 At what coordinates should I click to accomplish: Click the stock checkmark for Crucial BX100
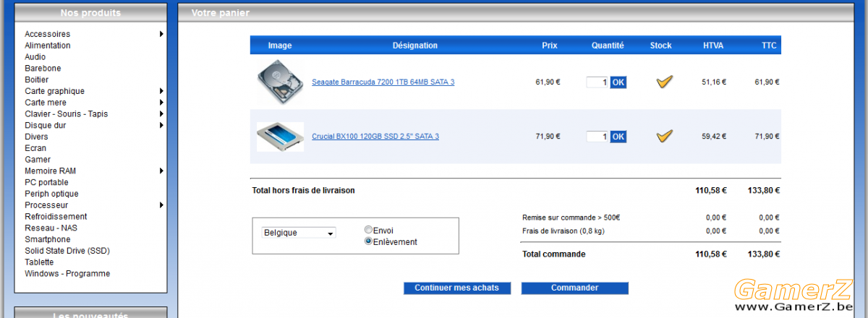(x=664, y=136)
